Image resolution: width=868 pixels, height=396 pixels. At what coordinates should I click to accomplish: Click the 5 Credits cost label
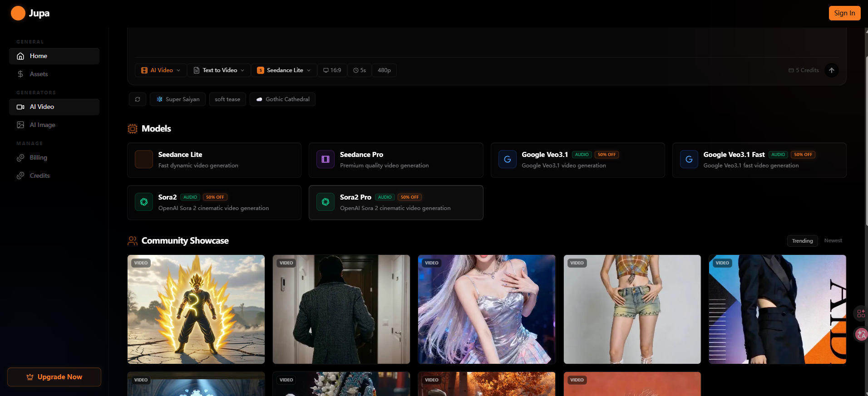(x=804, y=70)
